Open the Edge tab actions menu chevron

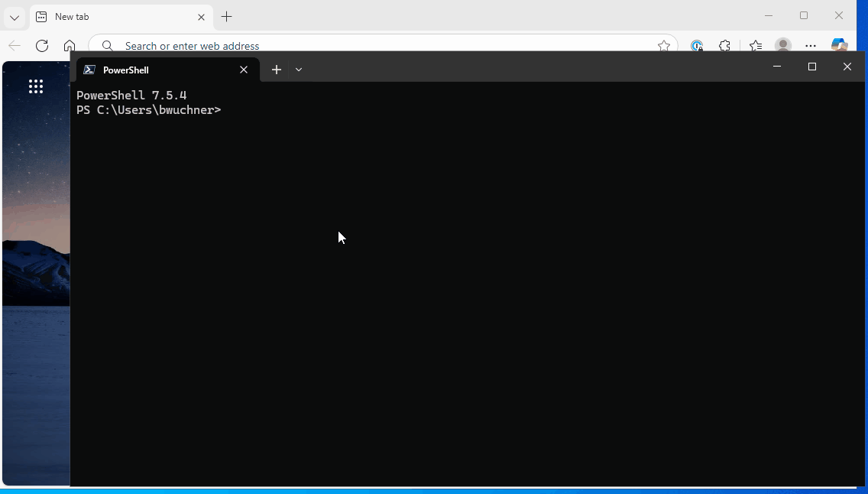pyautogui.click(x=15, y=17)
